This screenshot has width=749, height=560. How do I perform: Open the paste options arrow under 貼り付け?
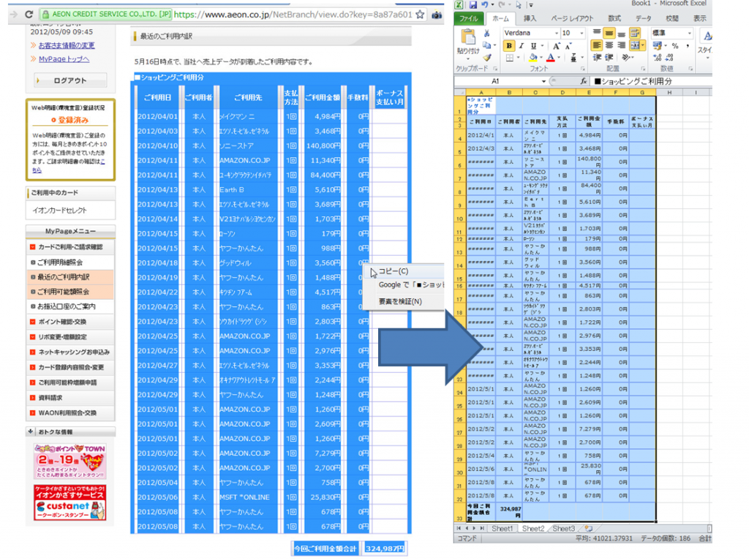[467, 60]
